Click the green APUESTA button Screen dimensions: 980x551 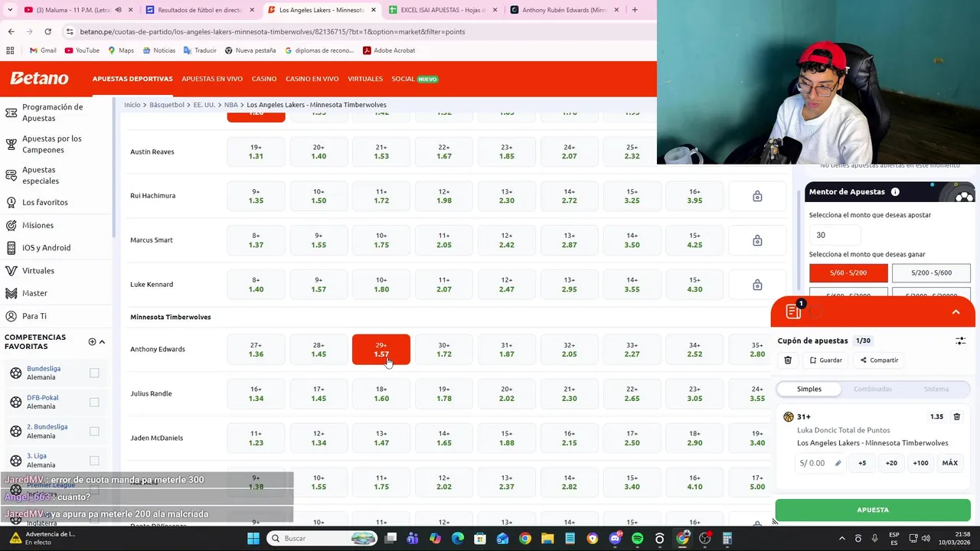[x=873, y=510]
